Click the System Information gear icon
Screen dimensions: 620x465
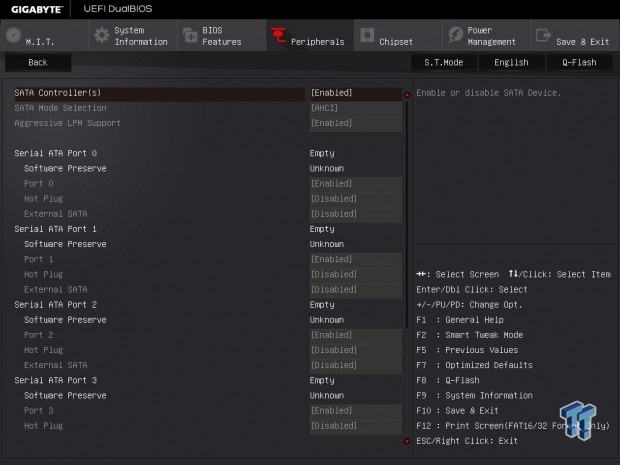pyautogui.click(x=102, y=35)
